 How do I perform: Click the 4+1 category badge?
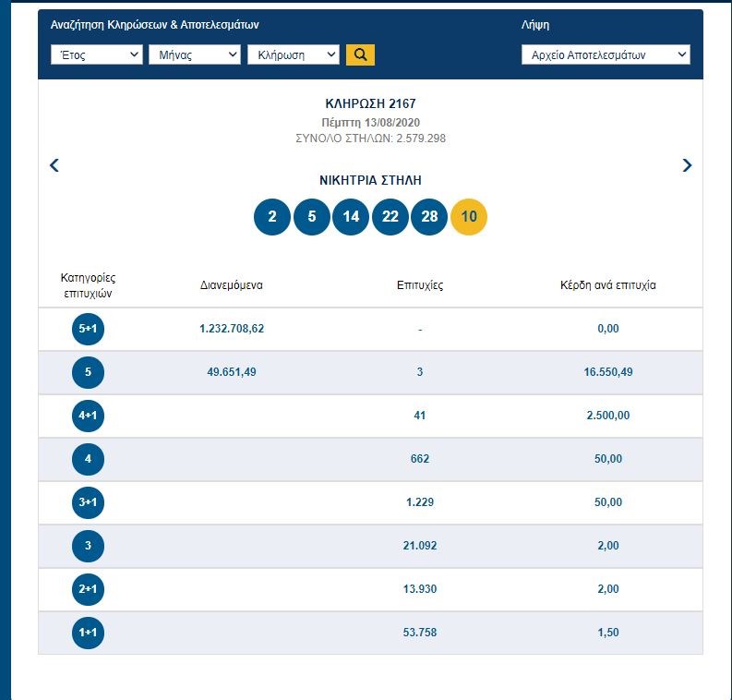pyautogui.click(x=88, y=416)
